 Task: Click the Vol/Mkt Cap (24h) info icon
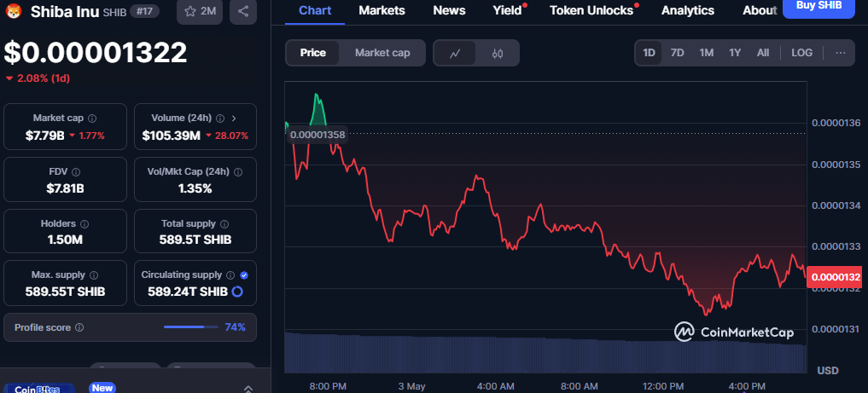pyautogui.click(x=238, y=172)
